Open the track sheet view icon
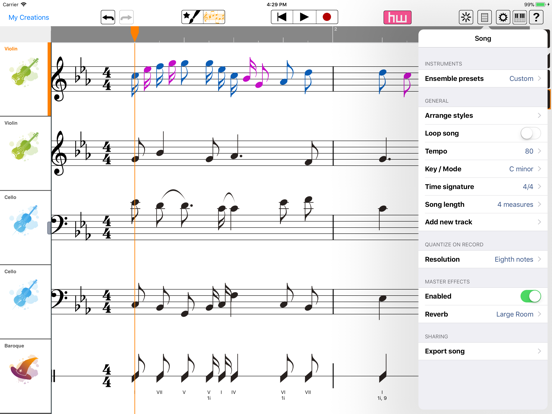Viewport: 552px width, 414px height. point(484,17)
